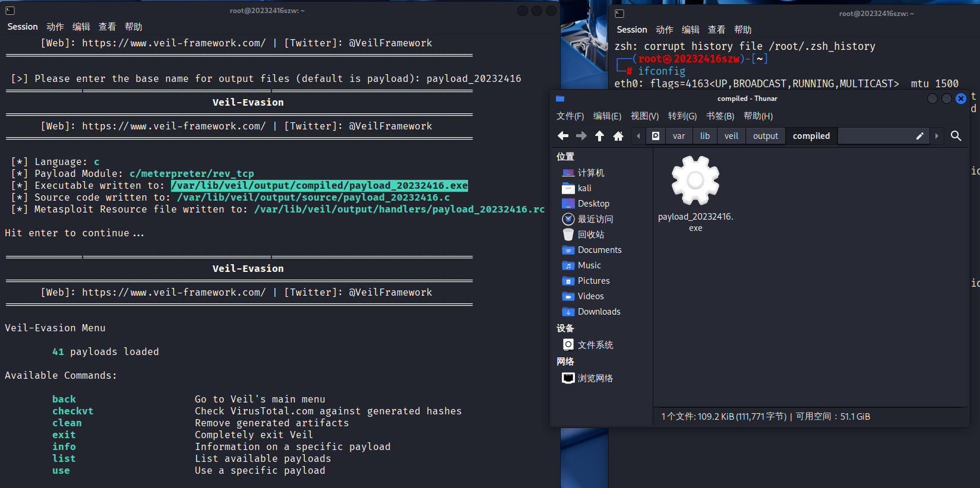The height and width of the screenshot is (488, 980).
Task: Open 帮助 menu in left terminal
Action: (134, 27)
